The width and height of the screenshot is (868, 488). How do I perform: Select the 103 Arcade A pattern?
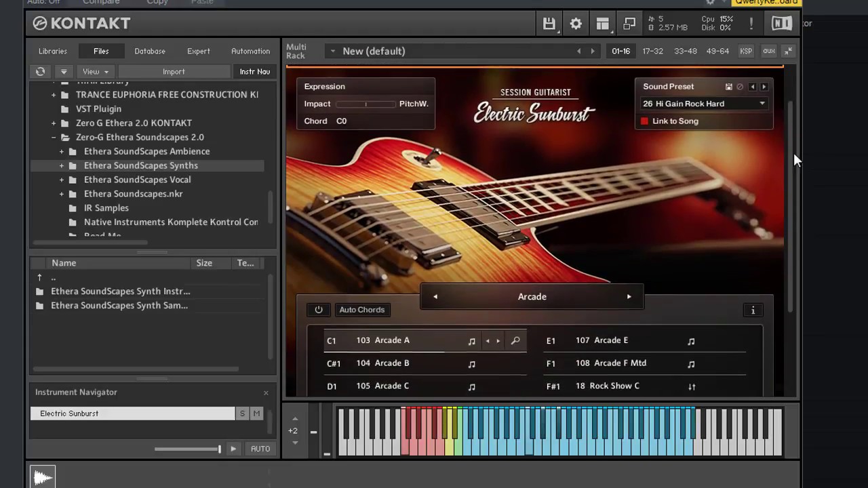(x=384, y=340)
